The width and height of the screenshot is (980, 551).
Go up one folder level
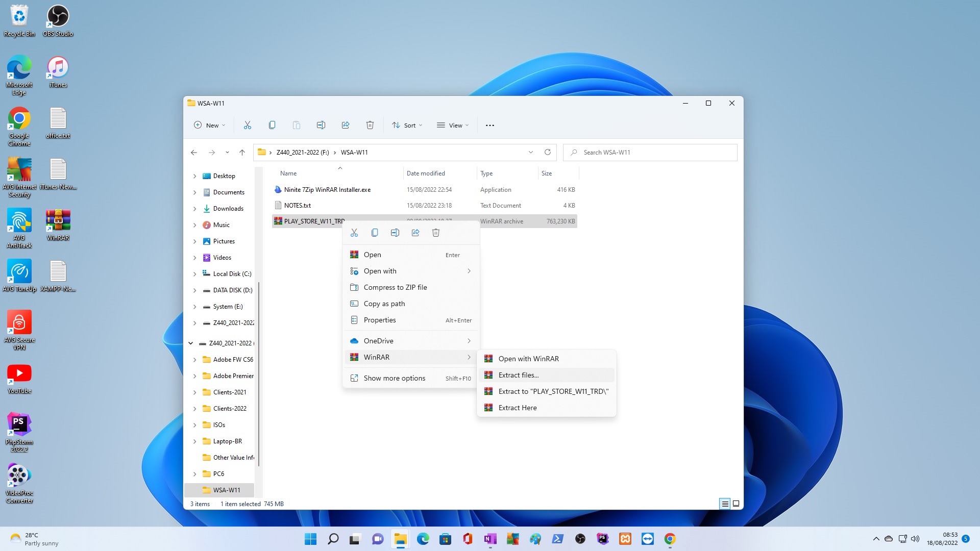coord(242,152)
